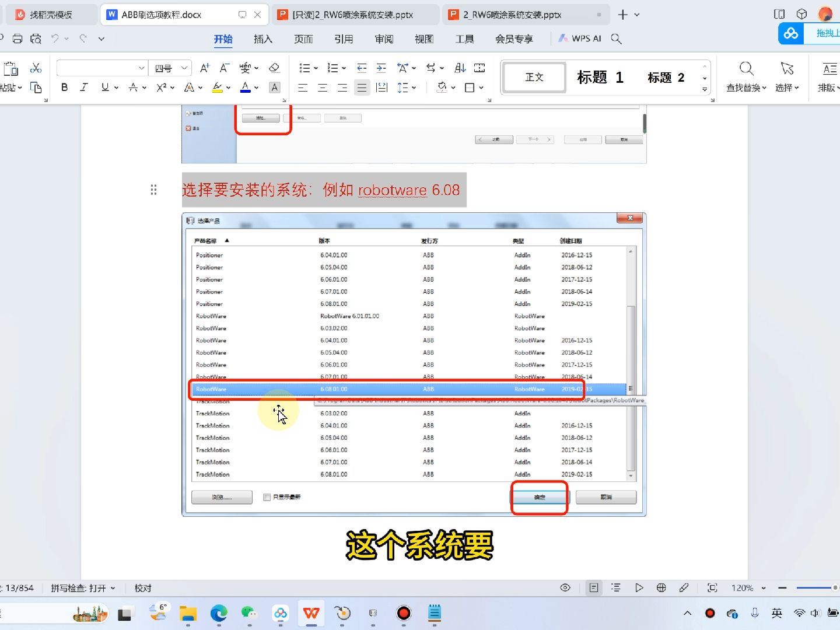Screen dimensions: 840x630
Task: Open the 视图 ribbon tab
Action: [424, 39]
